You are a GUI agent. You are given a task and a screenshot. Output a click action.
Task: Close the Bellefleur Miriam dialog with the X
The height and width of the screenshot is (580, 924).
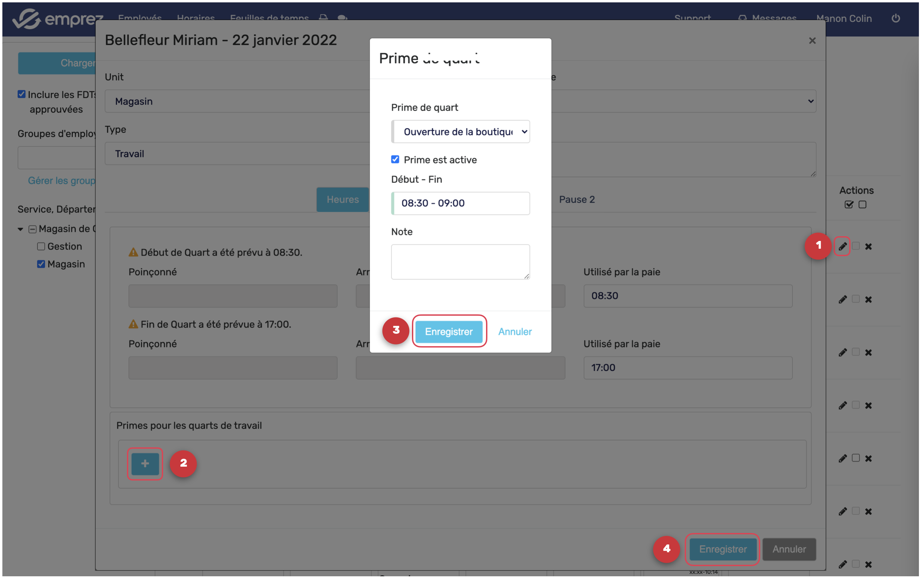tap(812, 41)
